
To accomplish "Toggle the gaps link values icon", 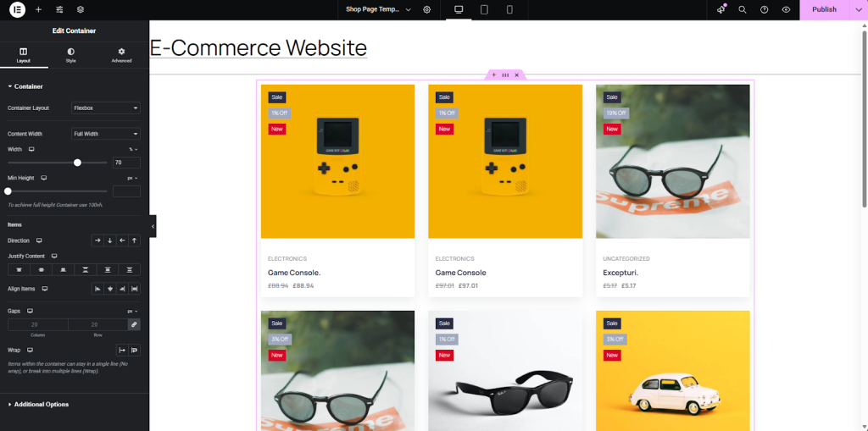I will coord(134,325).
